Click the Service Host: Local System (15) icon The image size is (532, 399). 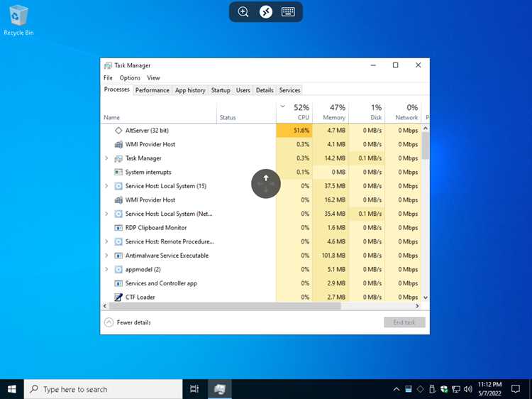tap(118, 186)
